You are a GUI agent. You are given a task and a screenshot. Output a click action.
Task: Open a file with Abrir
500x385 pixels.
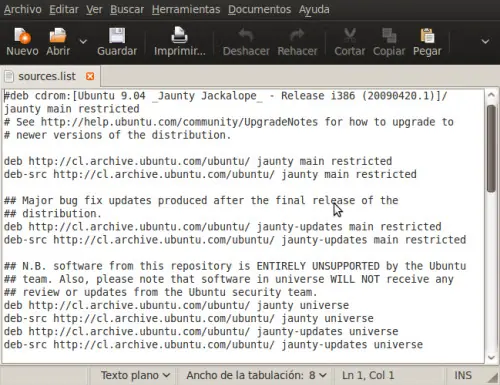coord(58,42)
